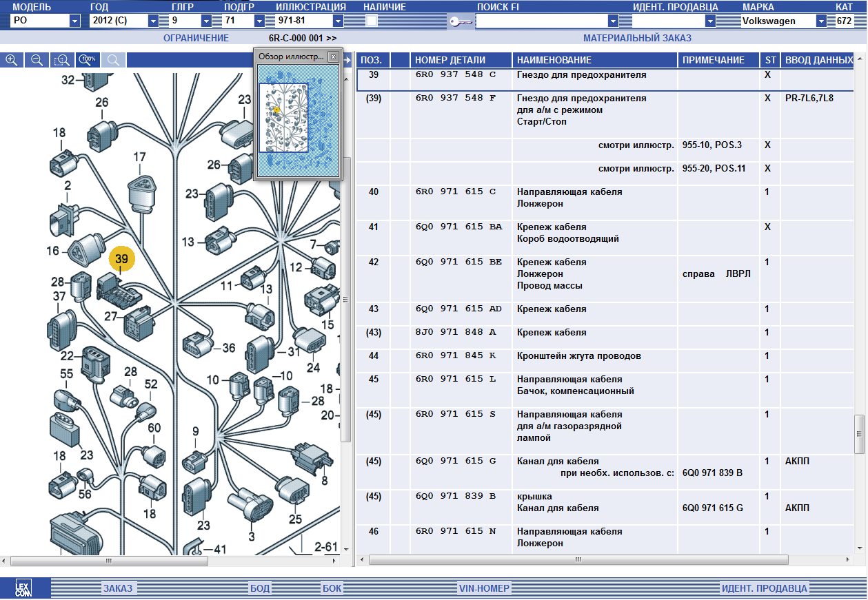Click the zoom out magnifier icon
Viewport: 868px width, 600px height.
tap(37, 60)
